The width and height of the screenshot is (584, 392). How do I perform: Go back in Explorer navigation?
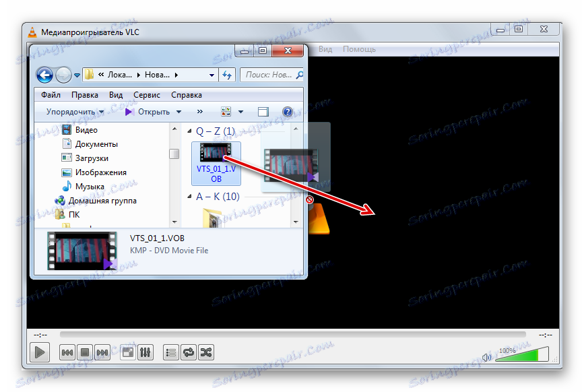(x=44, y=75)
